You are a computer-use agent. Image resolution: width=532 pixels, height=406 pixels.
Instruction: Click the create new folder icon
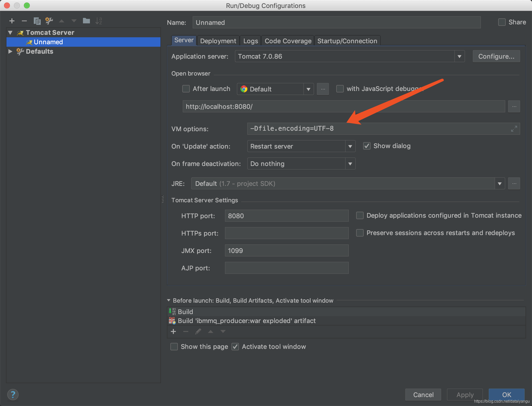(86, 21)
